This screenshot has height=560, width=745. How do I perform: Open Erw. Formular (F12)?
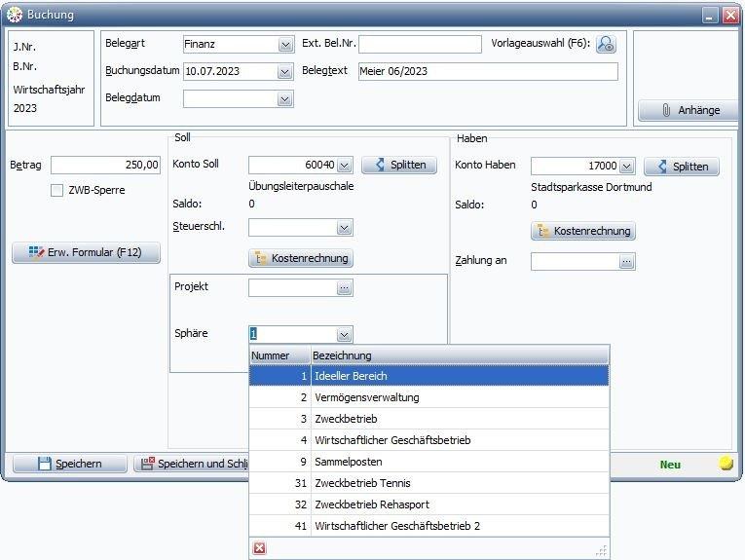point(85,252)
